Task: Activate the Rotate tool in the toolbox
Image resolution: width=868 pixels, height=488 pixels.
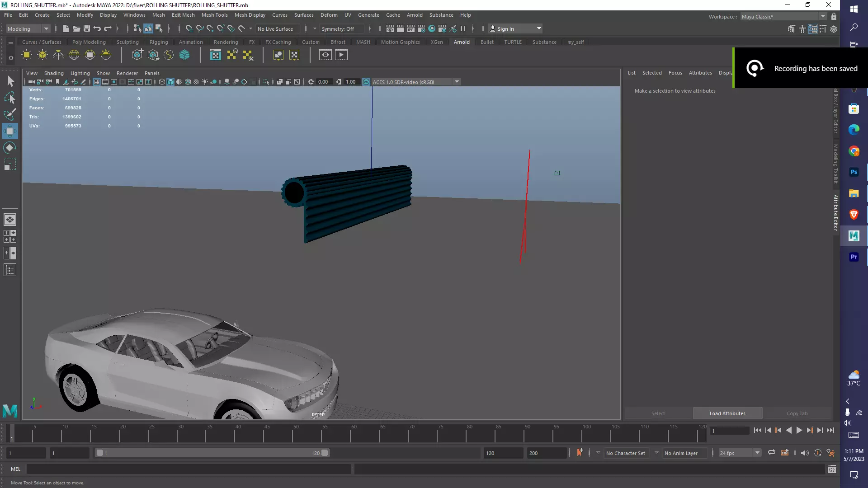Action: [10, 148]
